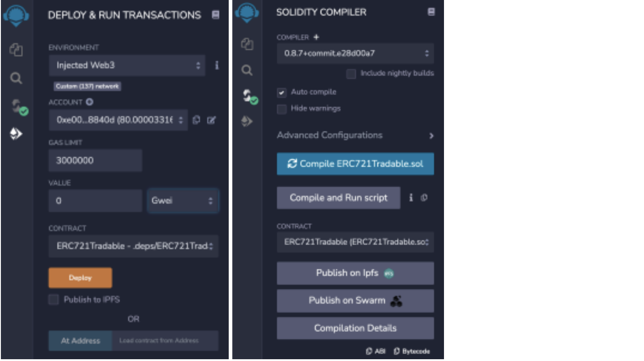
Task: Click the Deploy button
Action: tap(80, 277)
